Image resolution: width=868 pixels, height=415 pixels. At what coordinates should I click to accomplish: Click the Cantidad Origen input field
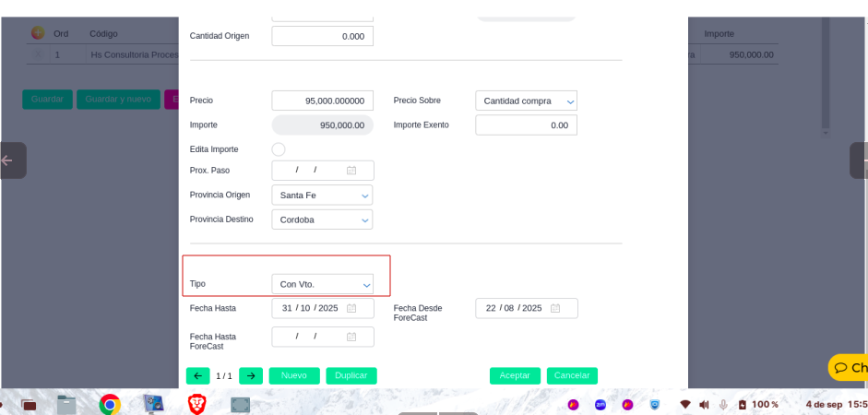point(322,36)
